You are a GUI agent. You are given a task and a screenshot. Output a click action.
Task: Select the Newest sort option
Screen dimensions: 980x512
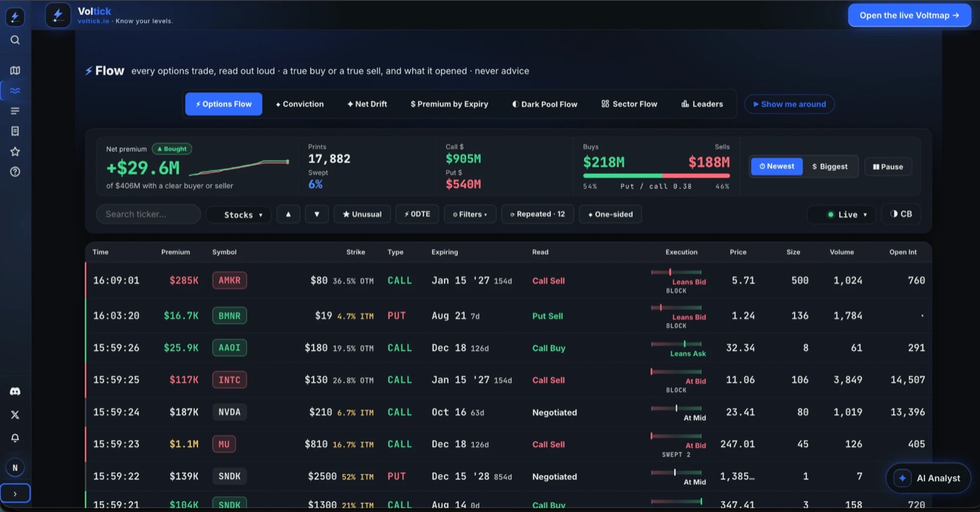pyautogui.click(x=777, y=167)
